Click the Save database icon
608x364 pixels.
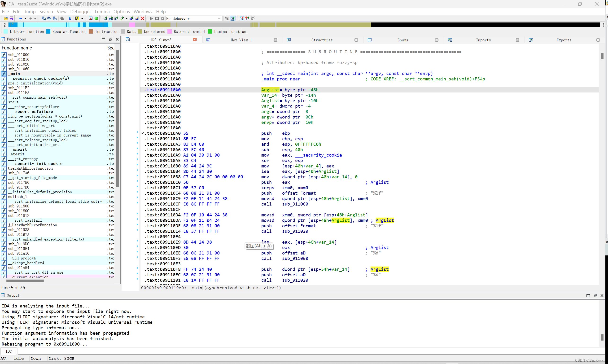click(11, 18)
